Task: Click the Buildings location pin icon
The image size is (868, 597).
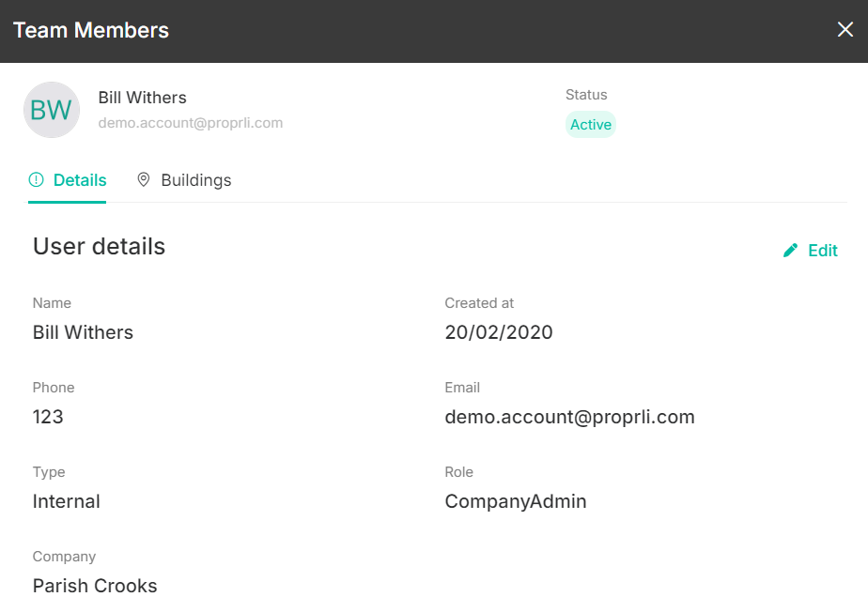Action: (144, 180)
